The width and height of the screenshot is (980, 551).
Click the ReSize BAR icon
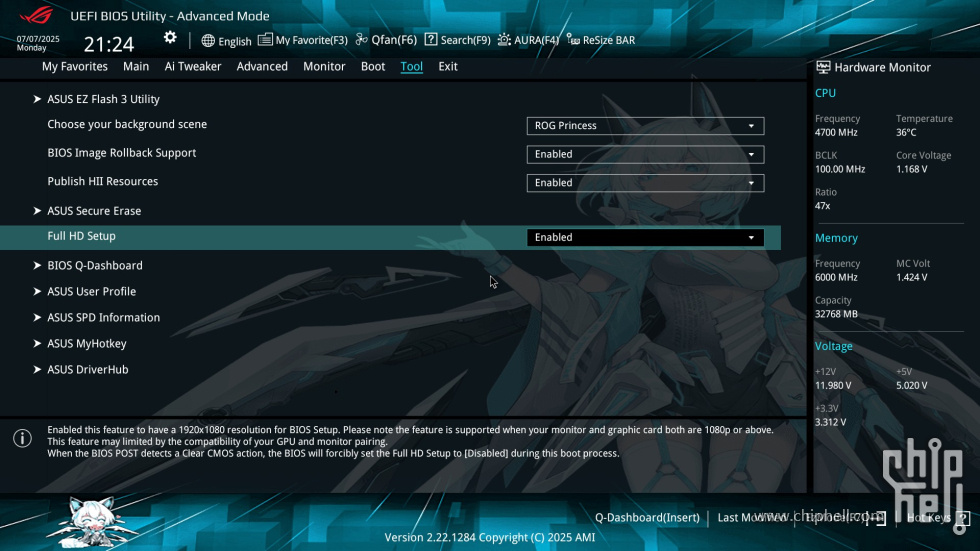(573, 39)
